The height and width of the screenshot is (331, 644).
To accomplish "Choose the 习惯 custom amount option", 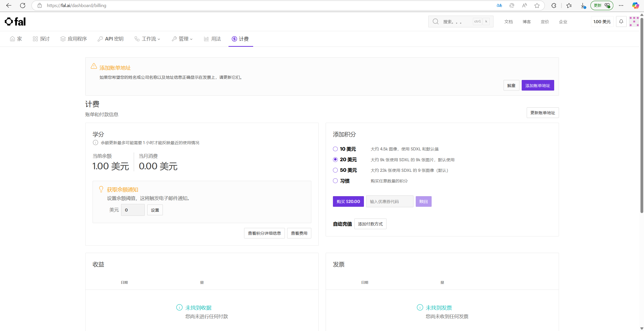I will 335,181.
